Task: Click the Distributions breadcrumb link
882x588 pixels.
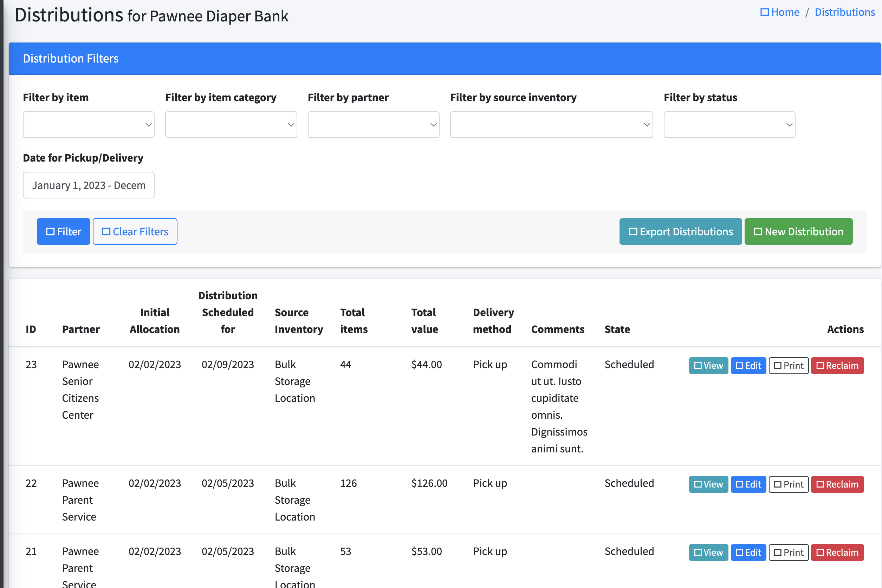Action: coord(844,12)
